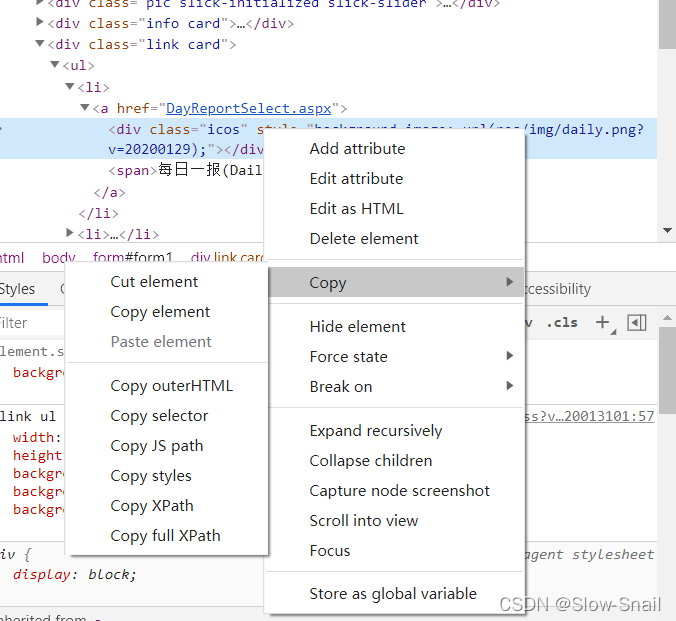
Task: Open the stylesheet source link ending 20013101:57
Action: pos(589,416)
